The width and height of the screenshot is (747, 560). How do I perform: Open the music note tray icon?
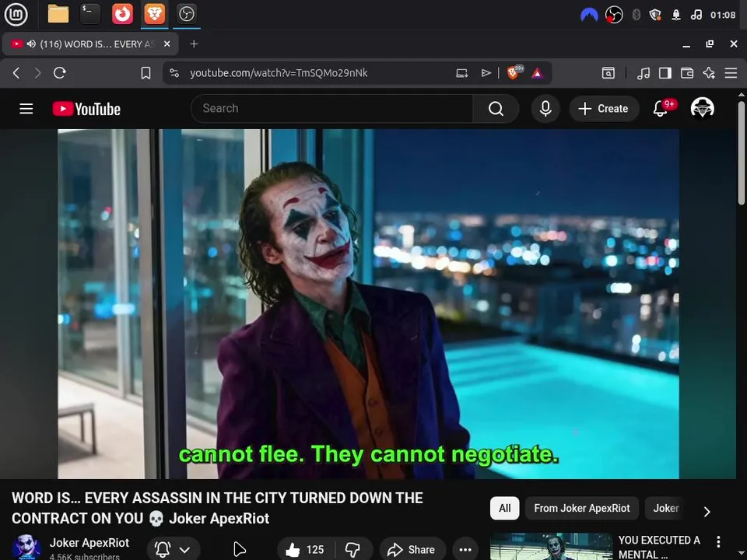point(696,15)
